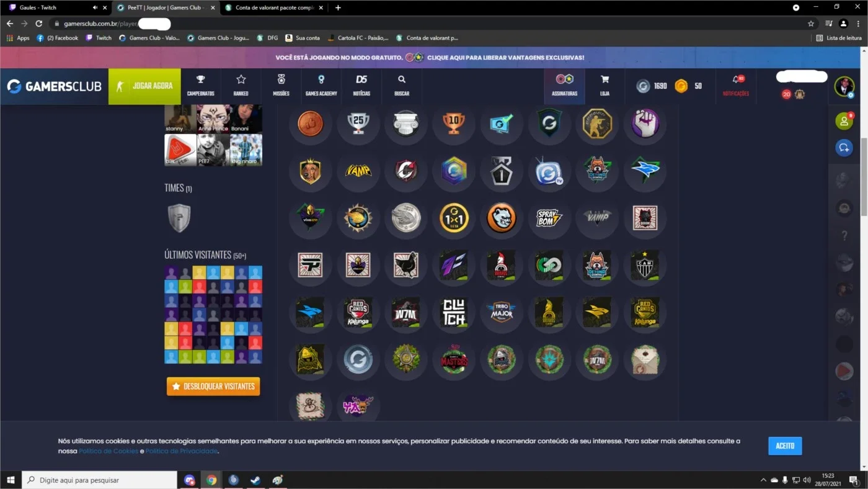Go to the Notícias section
Viewport: 868px width, 489px height.
pos(361,86)
